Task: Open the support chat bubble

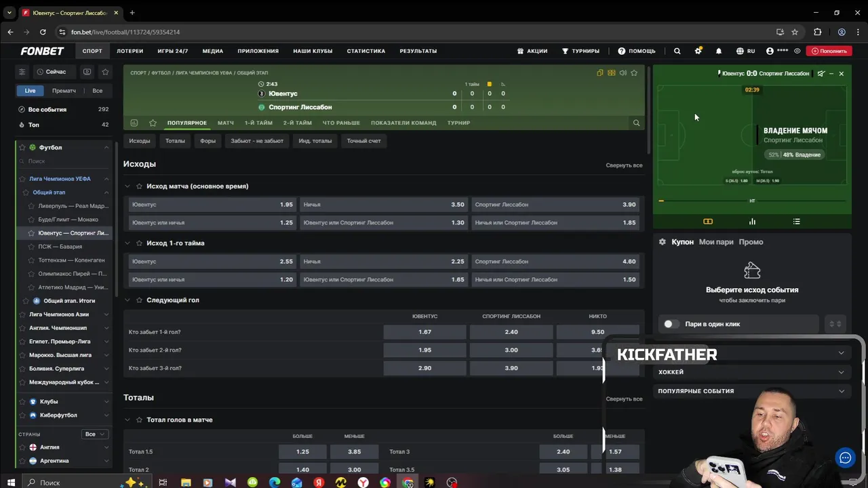Action: point(845,457)
